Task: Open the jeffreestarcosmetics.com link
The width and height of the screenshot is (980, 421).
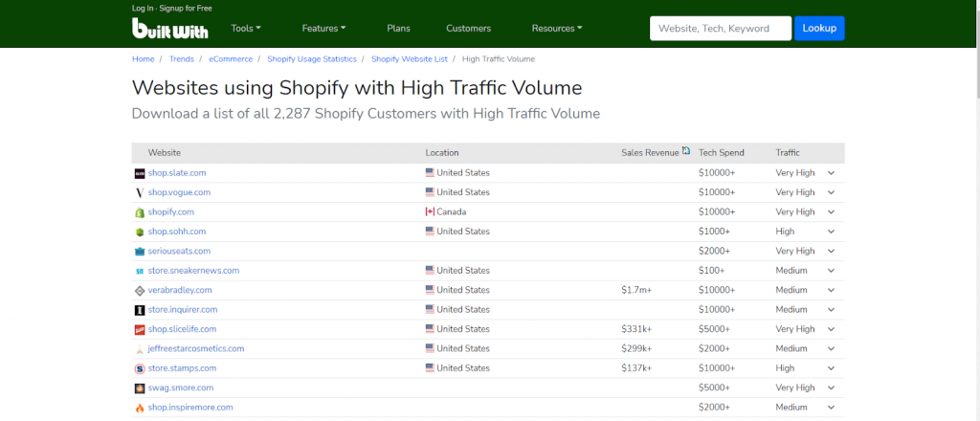Action: (x=196, y=348)
